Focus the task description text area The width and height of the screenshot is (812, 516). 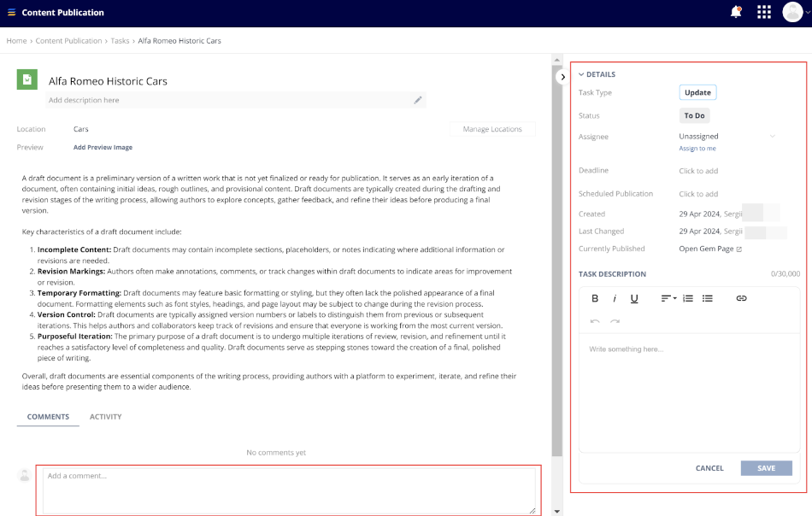[689, 393]
